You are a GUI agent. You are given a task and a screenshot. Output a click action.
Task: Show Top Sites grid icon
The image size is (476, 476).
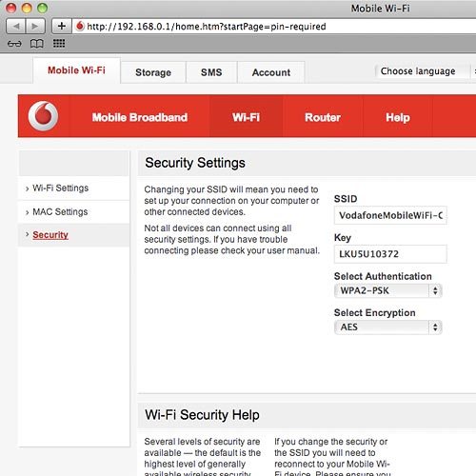[59, 43]
